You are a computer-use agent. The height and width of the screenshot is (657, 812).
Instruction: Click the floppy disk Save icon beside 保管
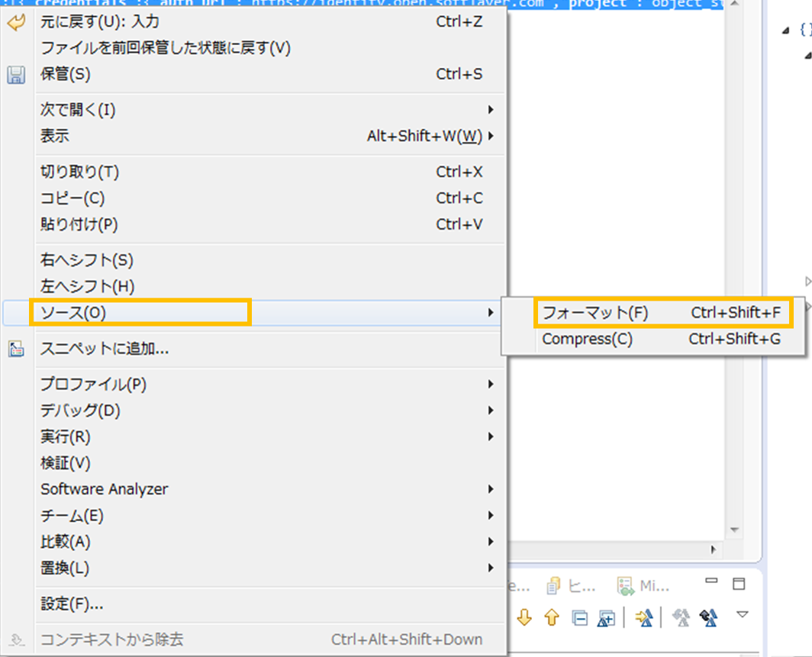[x=15, y=76]
